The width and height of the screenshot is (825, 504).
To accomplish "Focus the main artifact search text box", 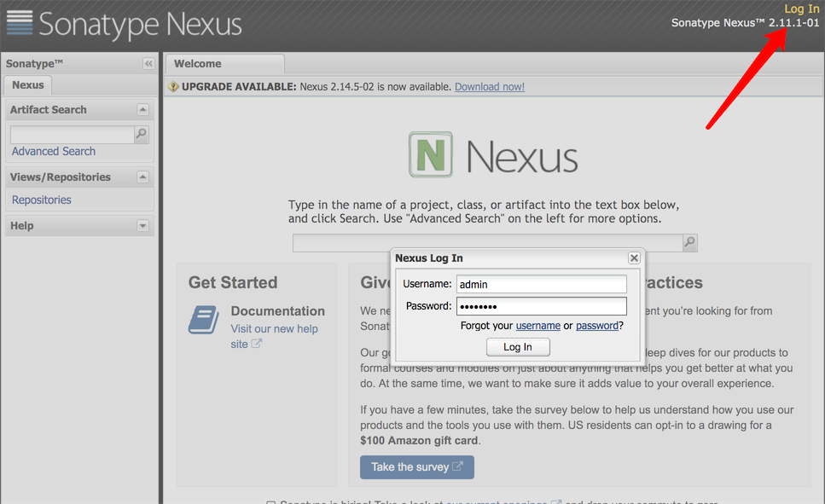I will click(x=488, y=243).
